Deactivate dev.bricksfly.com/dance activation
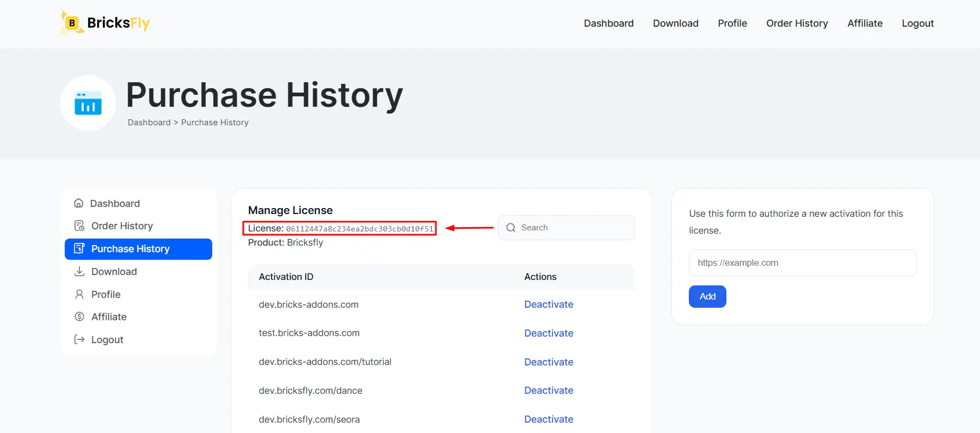Screen dimensions: 980x433 [548, 391]
